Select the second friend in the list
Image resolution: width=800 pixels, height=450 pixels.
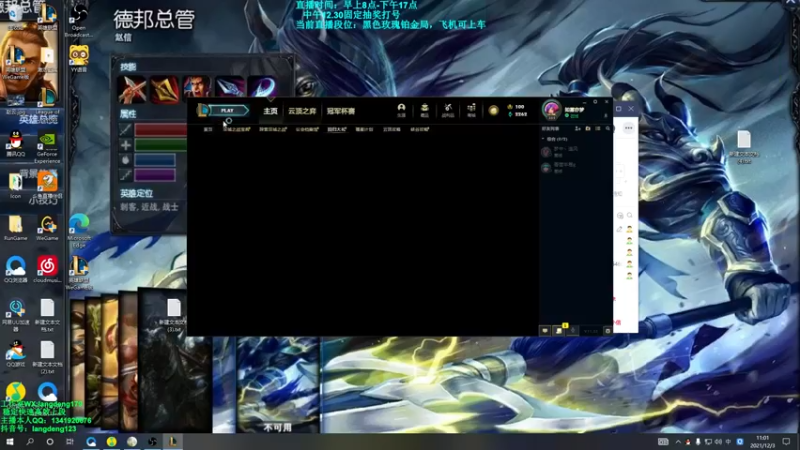(575, 167)
